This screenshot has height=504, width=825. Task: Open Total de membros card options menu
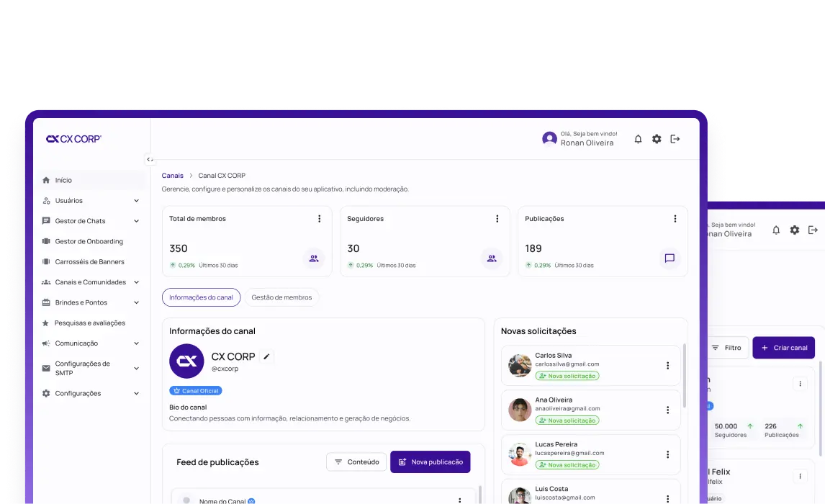(320, 219)
